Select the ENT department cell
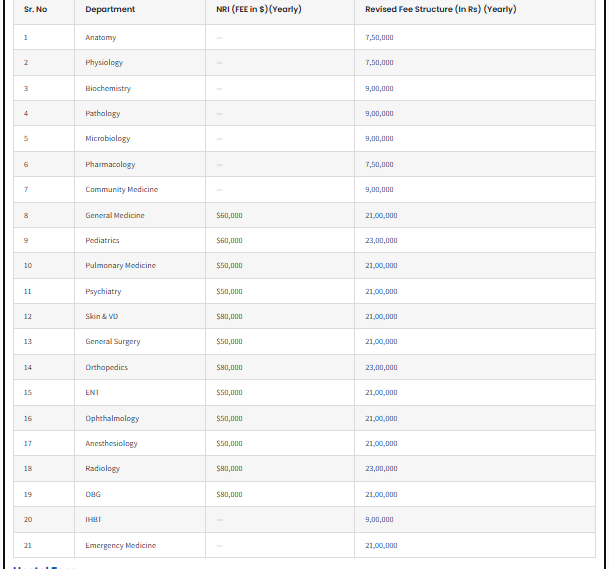Screen dimensions: 609x569 point(92,392)
